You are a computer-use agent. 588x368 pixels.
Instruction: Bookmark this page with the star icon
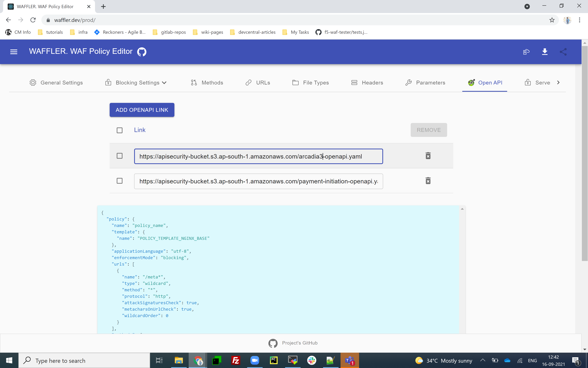pyautogui.click(x=552, y=20)
